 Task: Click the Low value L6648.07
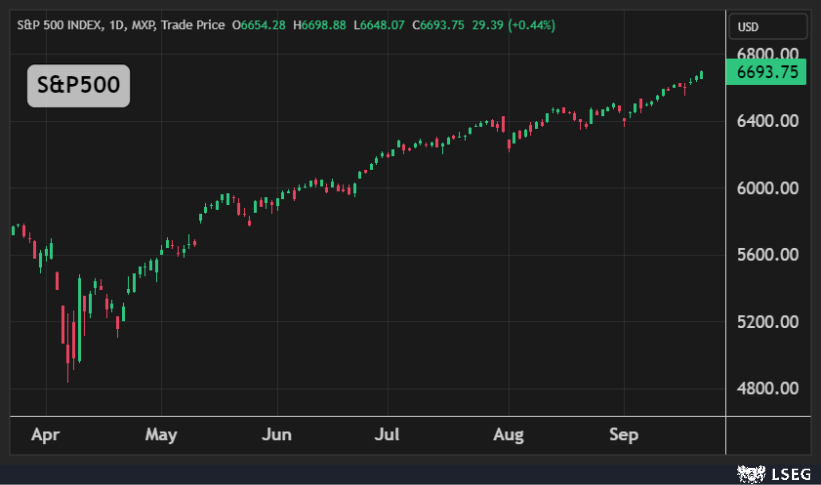(x=378, y=23)
